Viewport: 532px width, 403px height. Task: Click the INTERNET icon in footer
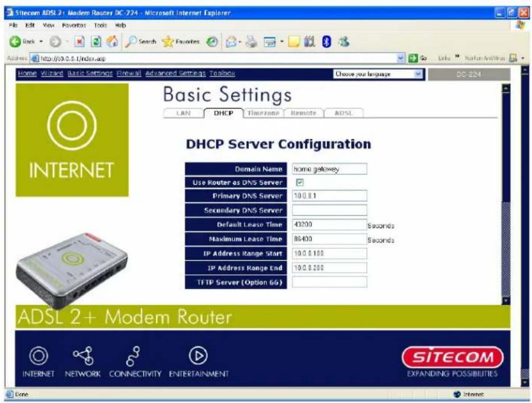tap(38, 356)
